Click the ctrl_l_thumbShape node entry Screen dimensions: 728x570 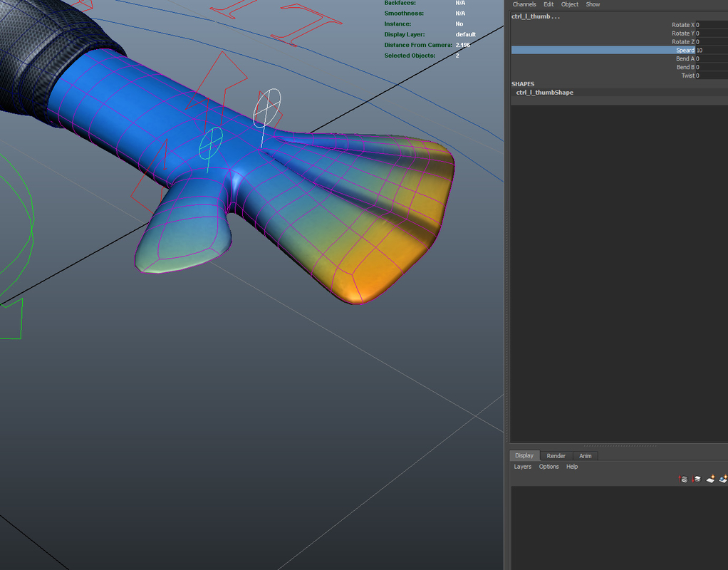click(x=545, y=93)
